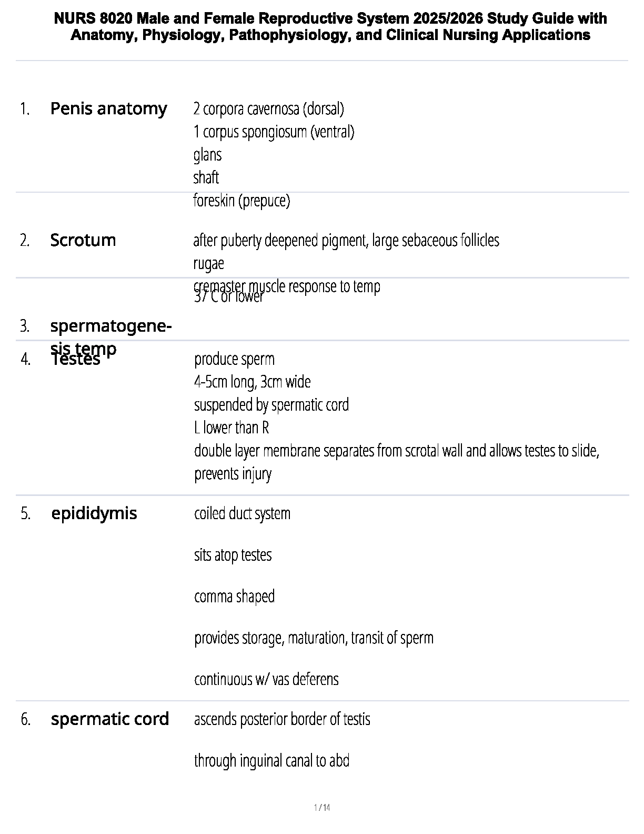Click the '2 corpora cavernosa (dorsal)' line

[x=268, y=109]
